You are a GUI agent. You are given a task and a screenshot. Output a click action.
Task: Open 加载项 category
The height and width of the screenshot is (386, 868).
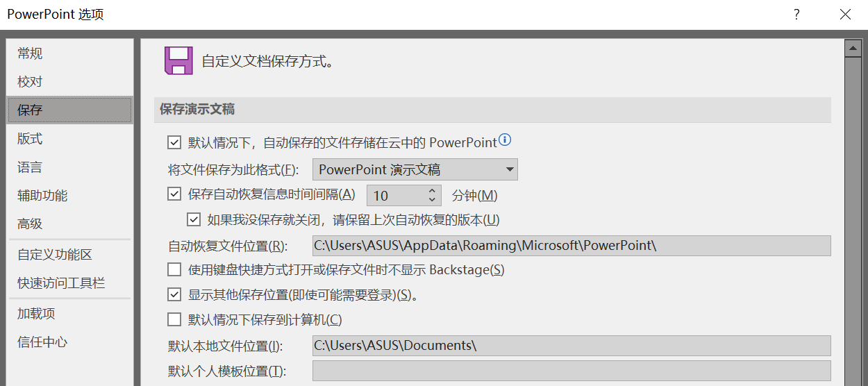tap(70, 314)
